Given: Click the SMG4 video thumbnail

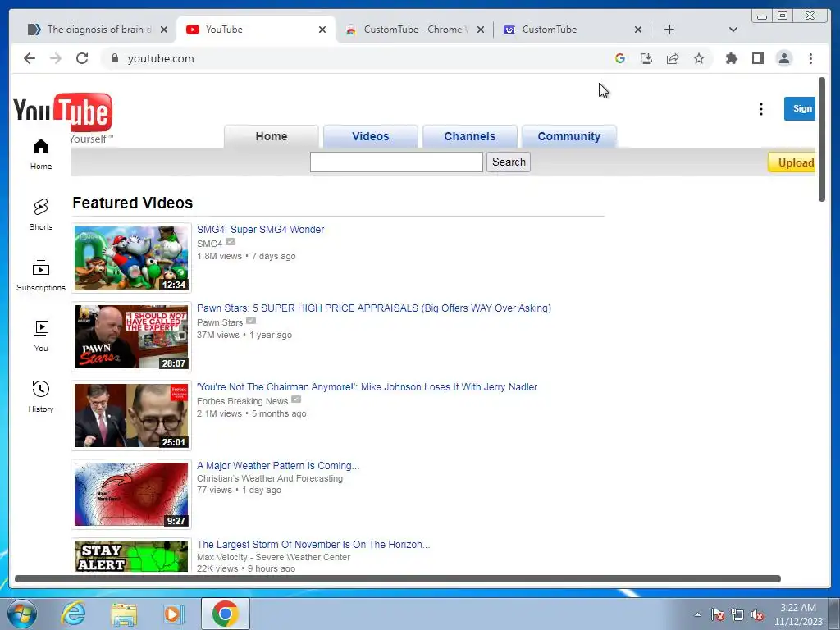Looking at the screenshot, I should pyautogui.click(x=131, y=258).
